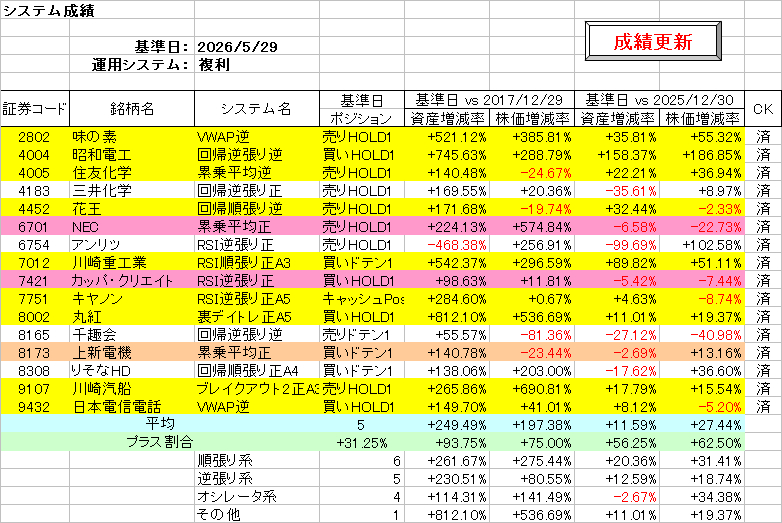
Task: Select the 上新電機 cell
Action: pyautogui.click(x=132, y=353)
